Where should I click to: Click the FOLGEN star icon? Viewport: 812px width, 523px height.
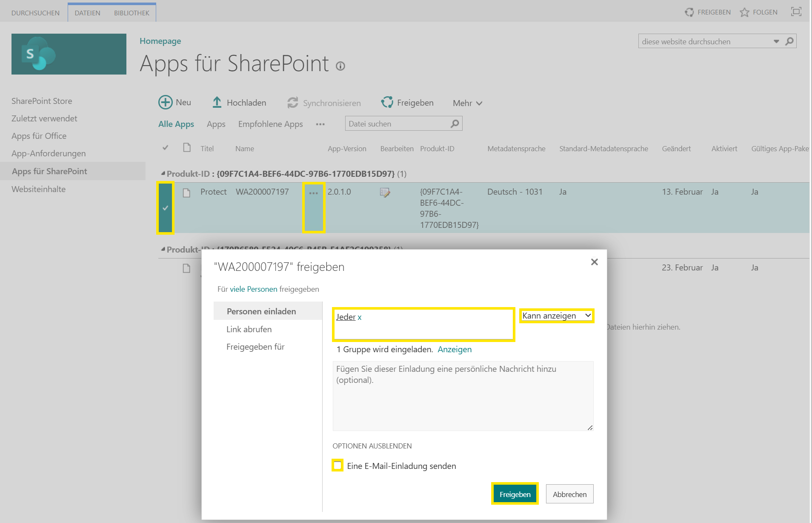click(744, 12)
